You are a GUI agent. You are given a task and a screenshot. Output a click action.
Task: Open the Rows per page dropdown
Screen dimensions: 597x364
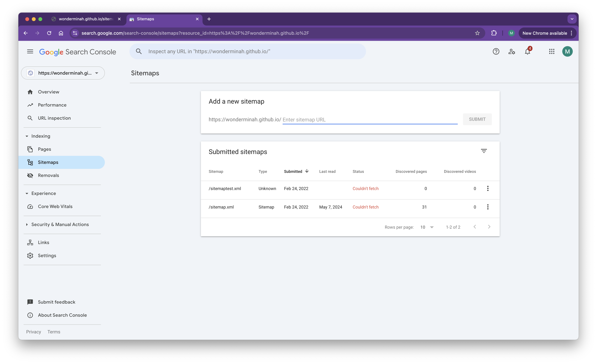(427, 227)
